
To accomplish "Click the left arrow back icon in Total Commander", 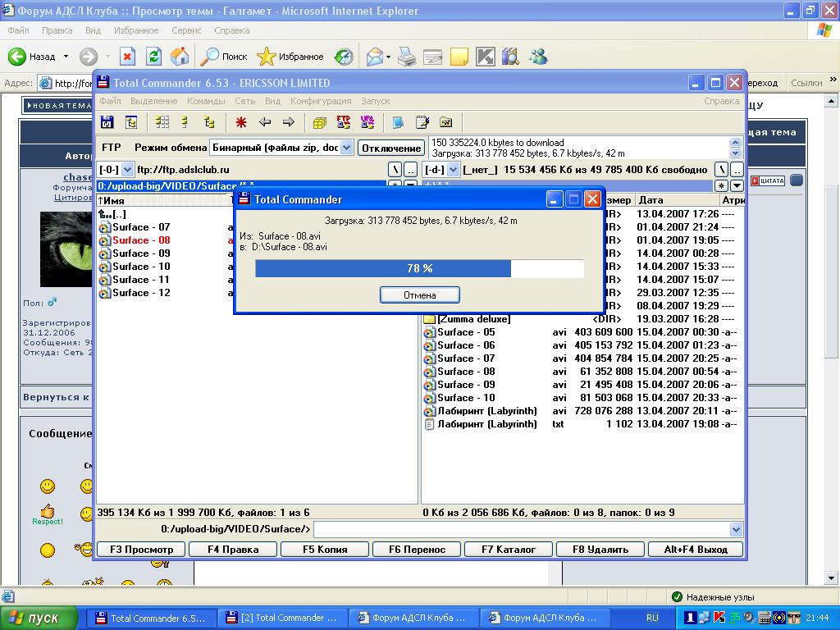I will pyautogui.click(x=265, y=122).
